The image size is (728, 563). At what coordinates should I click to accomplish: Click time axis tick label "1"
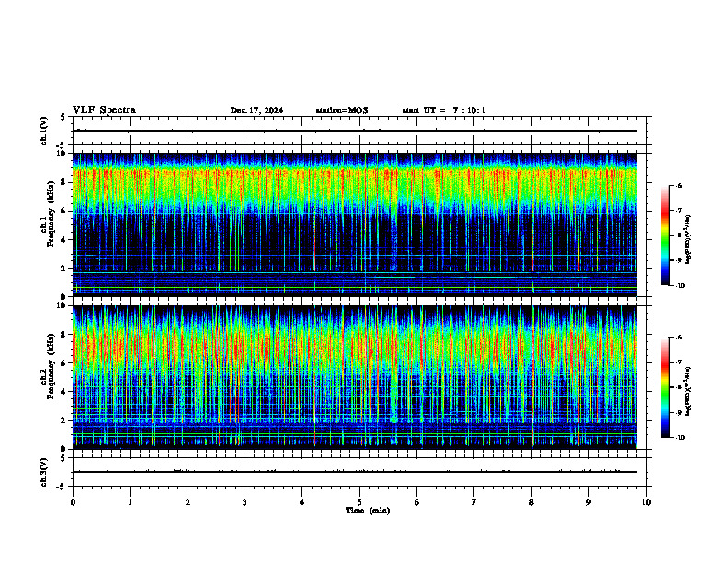point(130,502)
